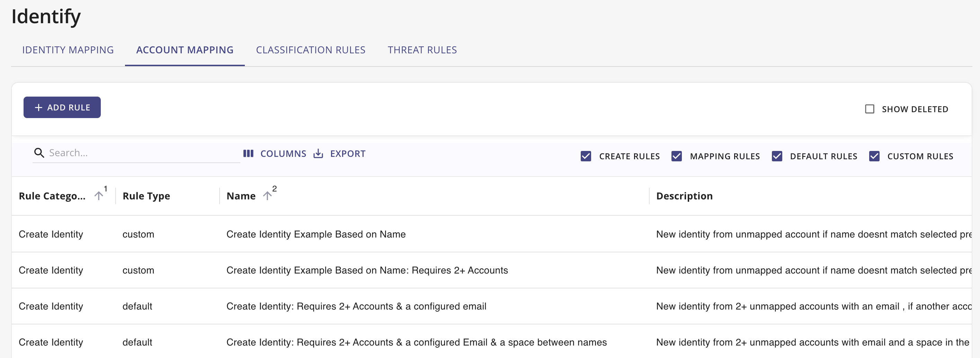Image resolution: width=980 pixels, height=358 pixels.
Task: Click the export download icon
Action: pos(319,154)
